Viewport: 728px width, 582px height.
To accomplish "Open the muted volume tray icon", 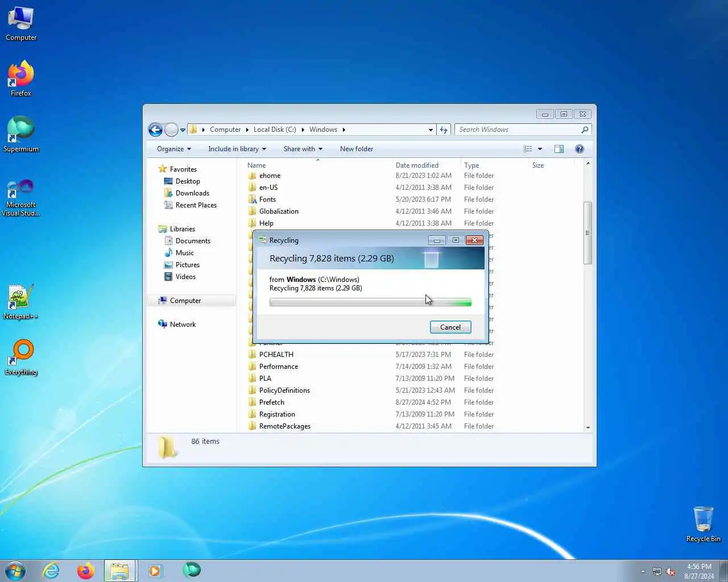I will [x=671, y=571].
